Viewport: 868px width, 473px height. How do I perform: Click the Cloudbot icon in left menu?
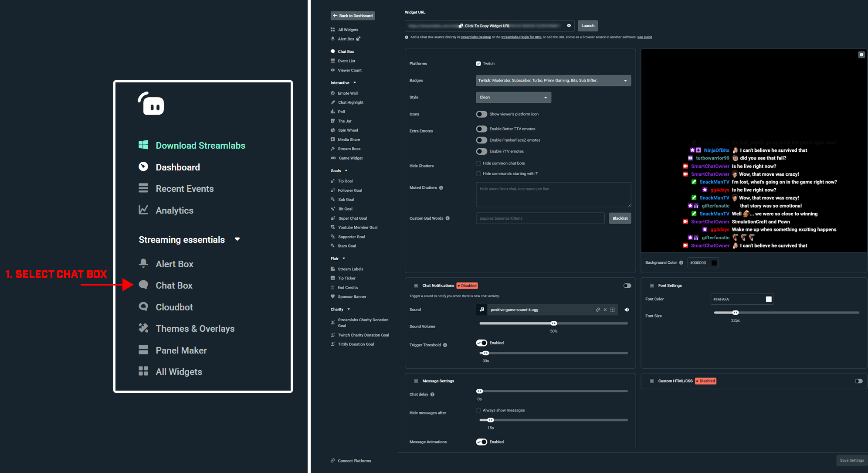(143, 307)
